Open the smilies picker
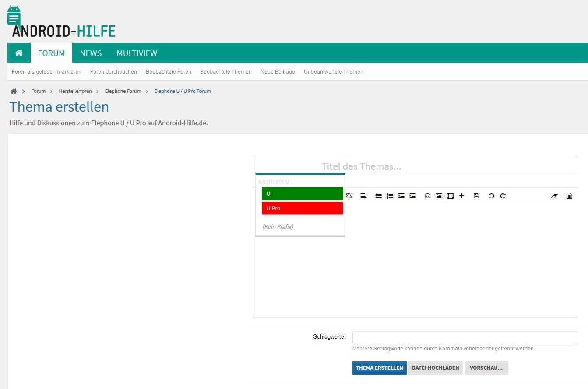 (x=428, y=196)
